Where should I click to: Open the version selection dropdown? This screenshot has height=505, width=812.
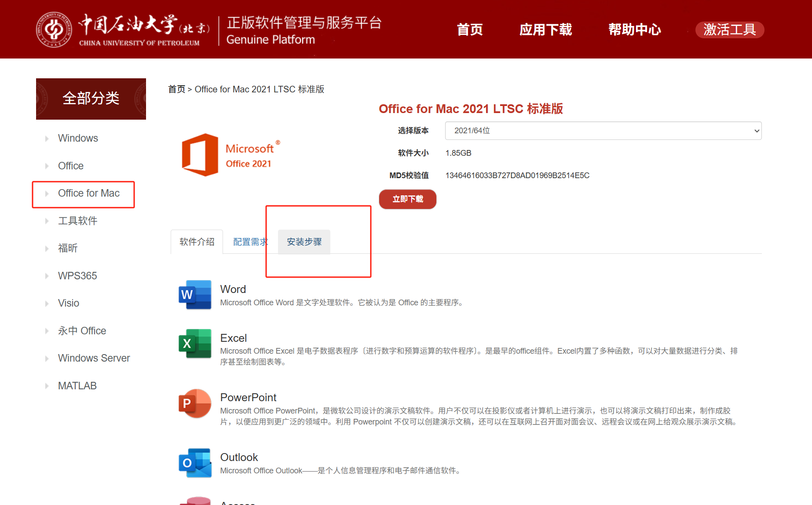pyautogui.click(x=603, y=131)
